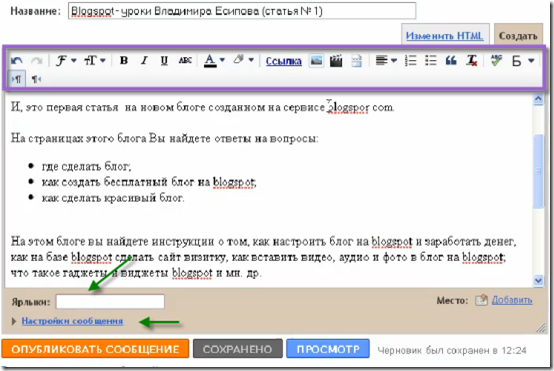
Task: Preview post with ПРОСМОТР button
Action: tap(328, 349)
